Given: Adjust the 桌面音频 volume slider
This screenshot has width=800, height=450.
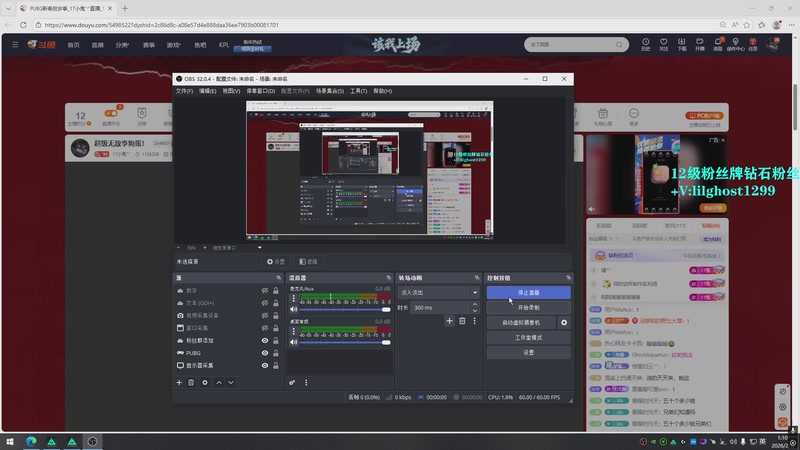Looking at the screenshot, I should [345, 342].
